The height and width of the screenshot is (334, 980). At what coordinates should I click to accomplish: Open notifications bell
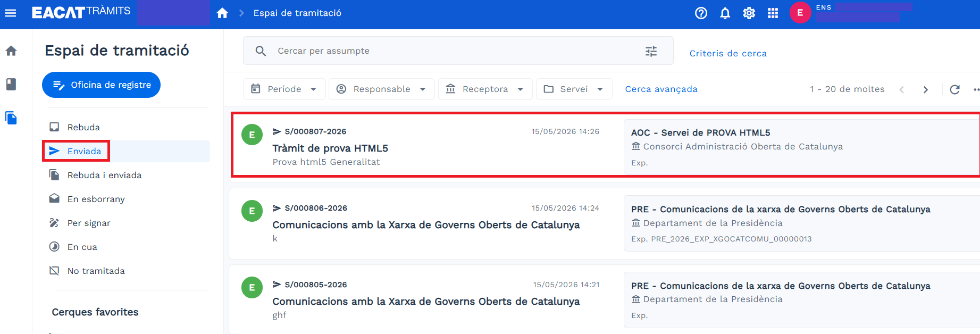725,13
